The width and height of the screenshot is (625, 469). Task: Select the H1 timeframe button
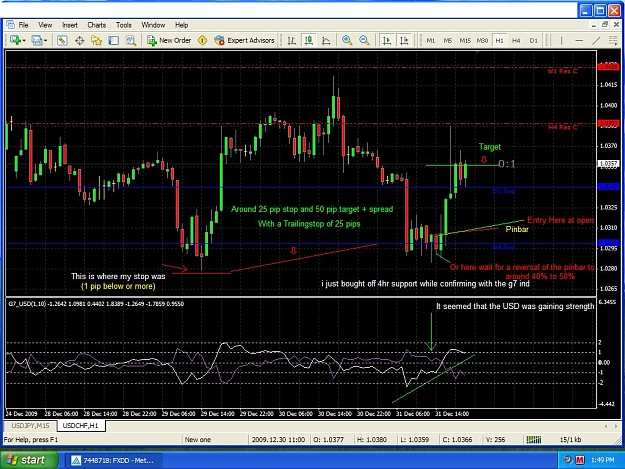click(x=499, y=41)
